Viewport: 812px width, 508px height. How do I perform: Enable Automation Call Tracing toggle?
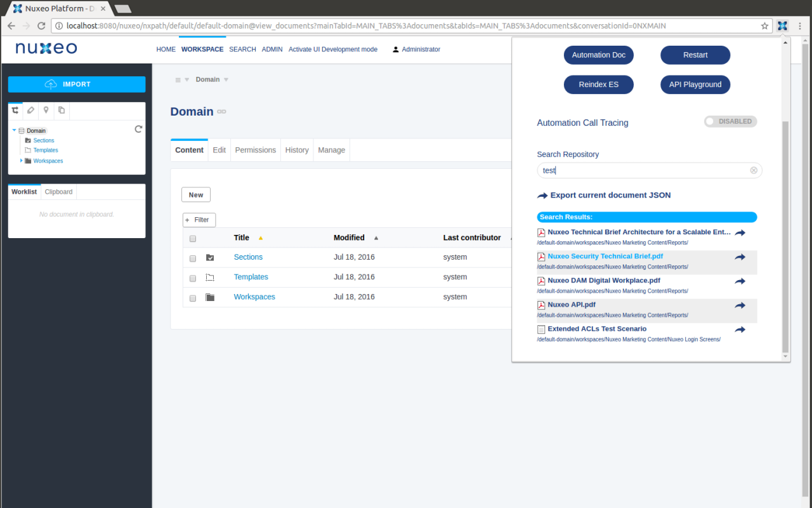(730, 121)
